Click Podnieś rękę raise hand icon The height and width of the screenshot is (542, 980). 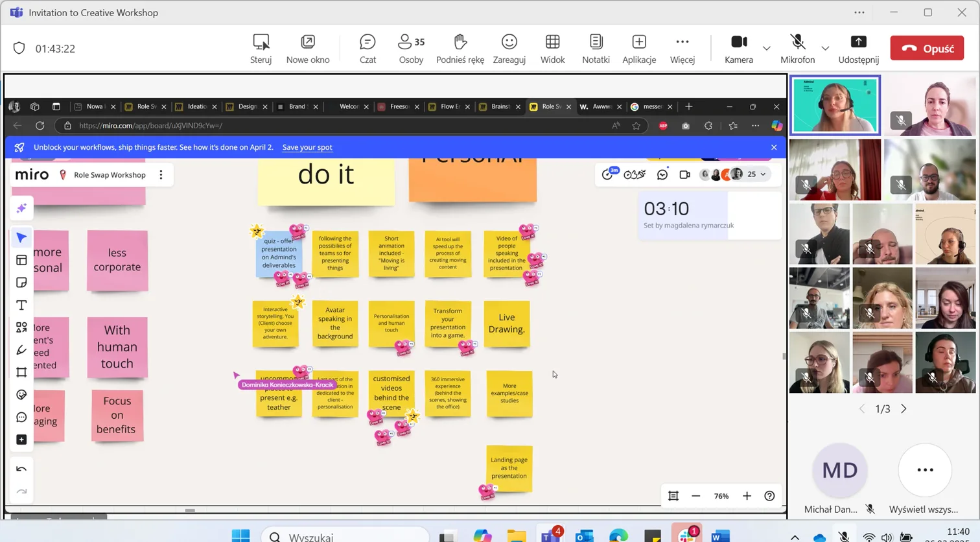click(460, 49)
